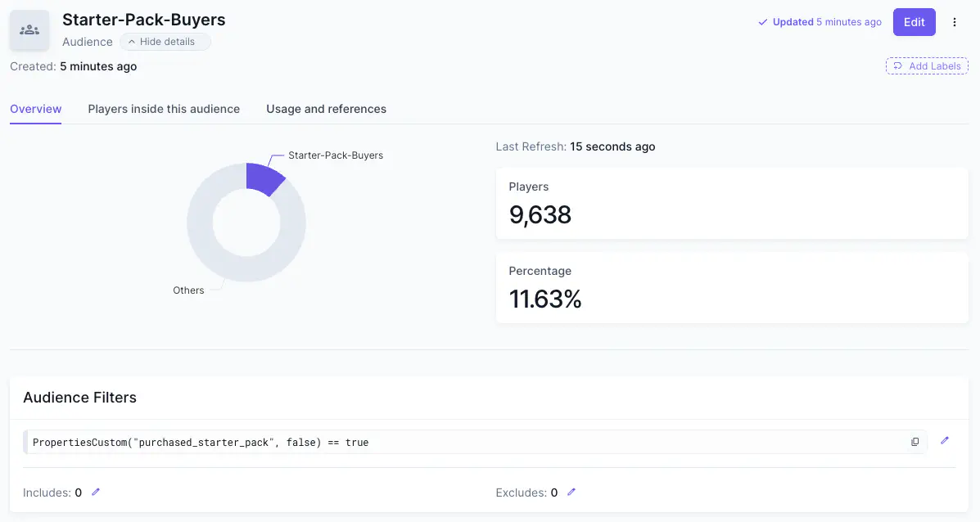Click the label icon in Add Labels
The width and height of the screenshot is (980, 522).
pos(897,66)
